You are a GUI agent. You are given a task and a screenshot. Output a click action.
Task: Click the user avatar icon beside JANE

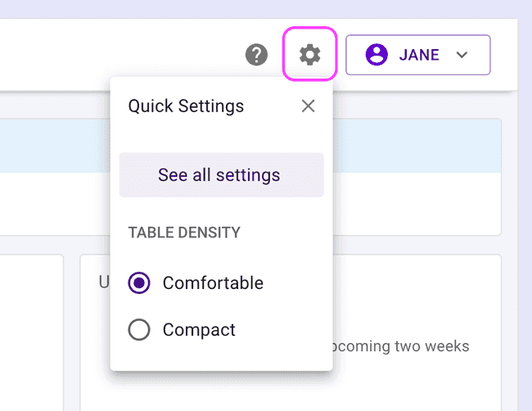376,55
